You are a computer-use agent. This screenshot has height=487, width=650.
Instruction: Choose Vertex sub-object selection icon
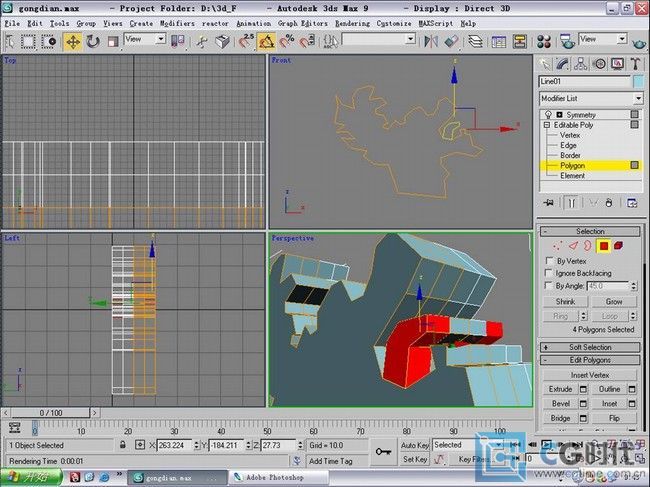click(558, 246)
